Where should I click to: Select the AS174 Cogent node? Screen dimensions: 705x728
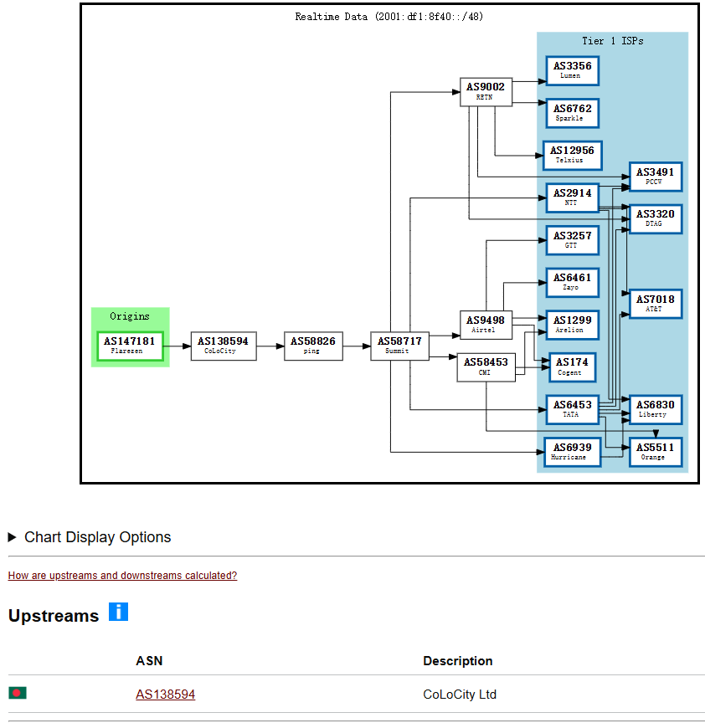click(x=572, y=367)
